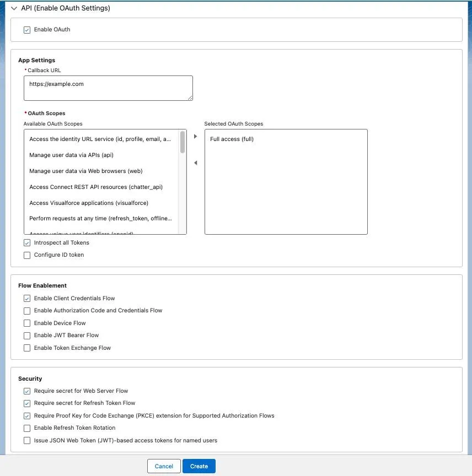Collapse the API (Enable OAuth Settings) section
This screenshot has width=472, height=476.
click(x=14, y=8)
